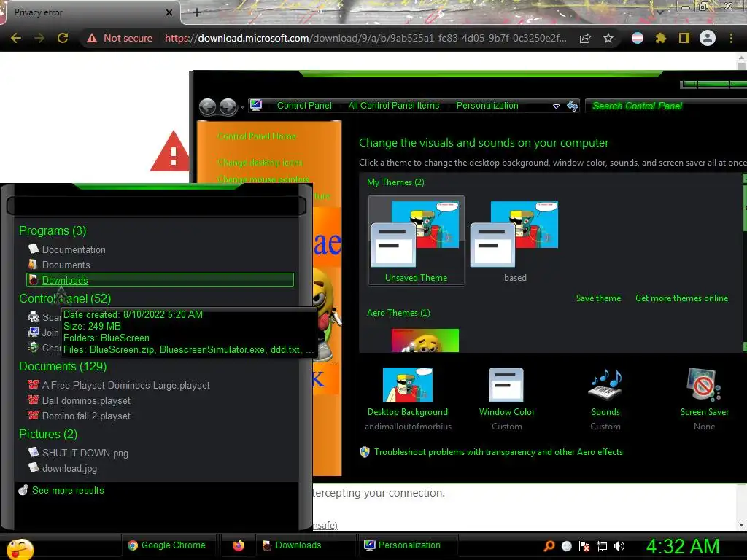
Task: Click the Control Panel breadcrumb
Action: tap(304, 106)
